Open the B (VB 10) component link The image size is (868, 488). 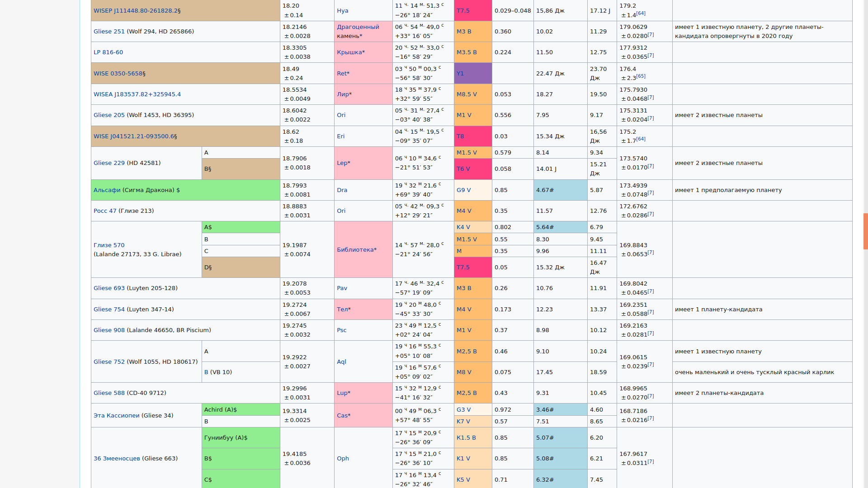(206, 372)
